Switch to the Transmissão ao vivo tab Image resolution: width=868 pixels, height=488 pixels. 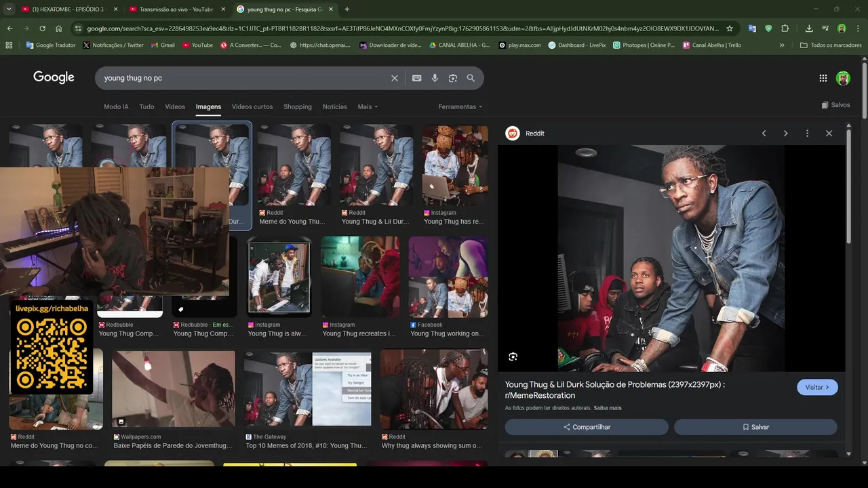click(x=176, y=9)
